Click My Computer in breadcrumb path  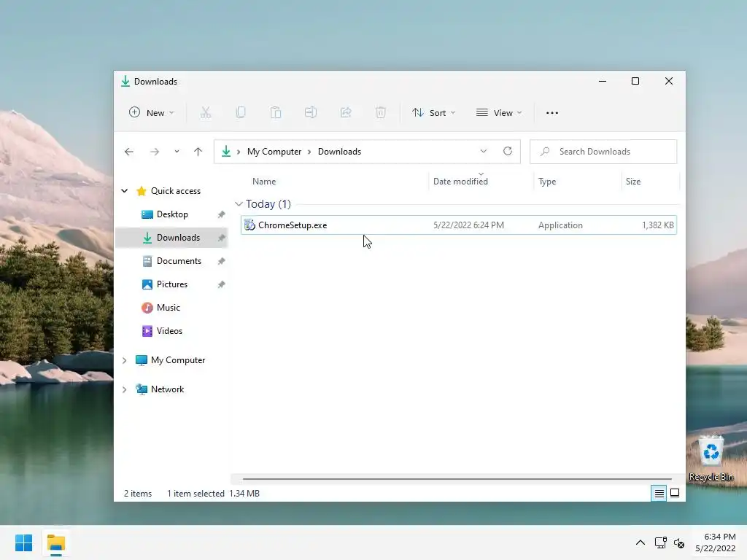pos(274,152)
